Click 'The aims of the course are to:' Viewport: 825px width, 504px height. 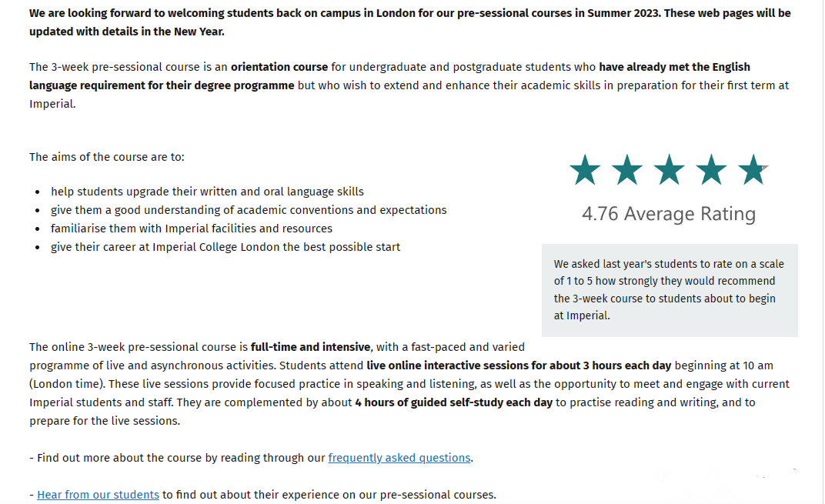[x=107, y=157]
